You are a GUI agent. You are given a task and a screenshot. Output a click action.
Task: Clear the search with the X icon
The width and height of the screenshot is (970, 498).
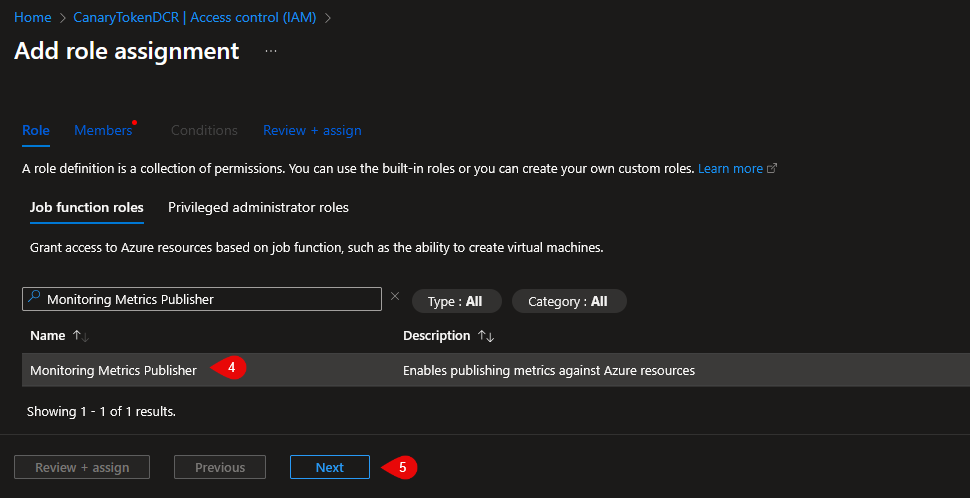coord(395,296)
